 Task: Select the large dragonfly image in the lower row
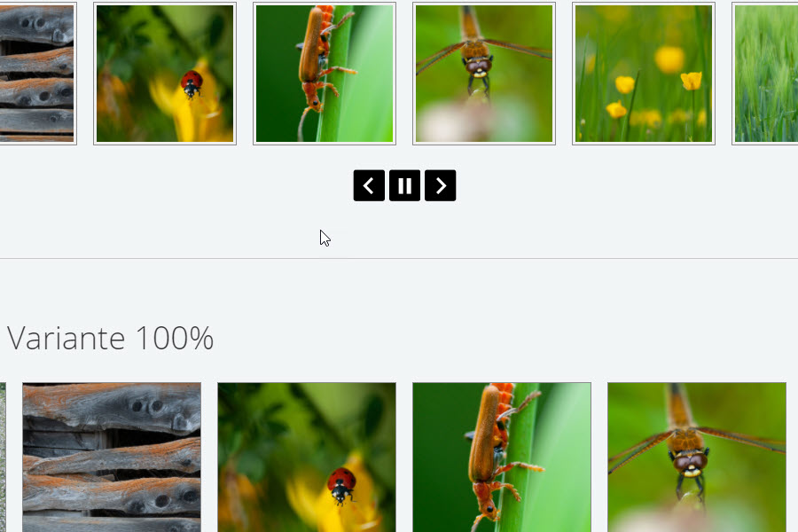[x=697, y=458]
